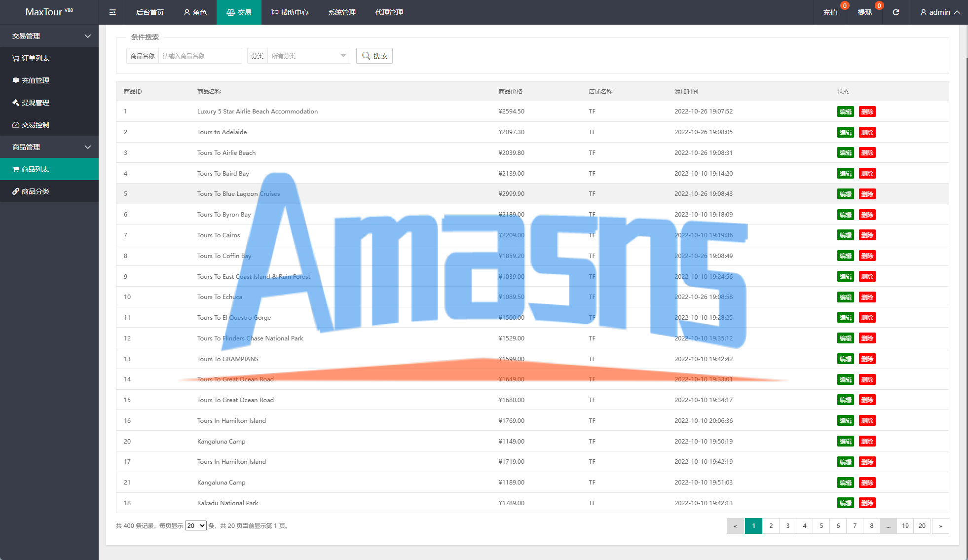
Task: Click 编辑 for Luxury 5 Star Airlie Beach
Action: pos(845,112)
